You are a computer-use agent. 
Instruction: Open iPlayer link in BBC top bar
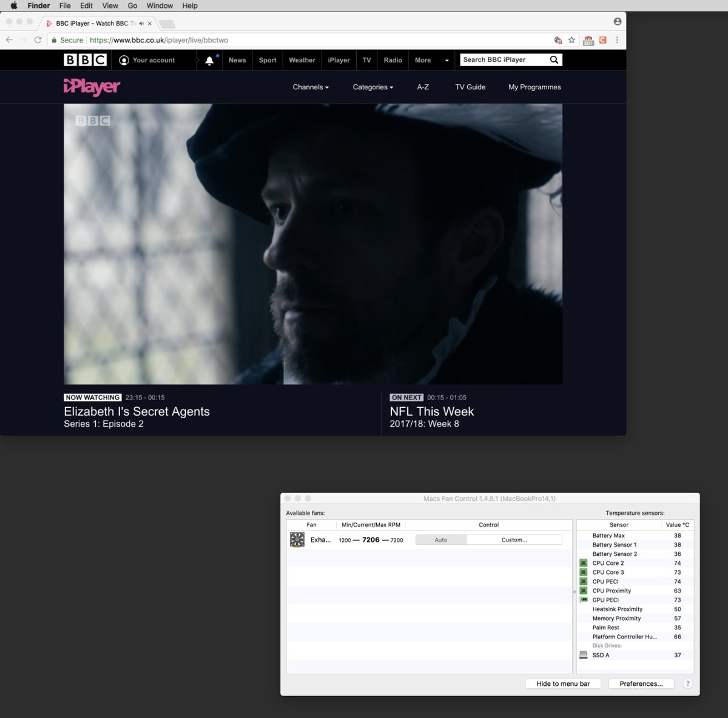point(339,60)
